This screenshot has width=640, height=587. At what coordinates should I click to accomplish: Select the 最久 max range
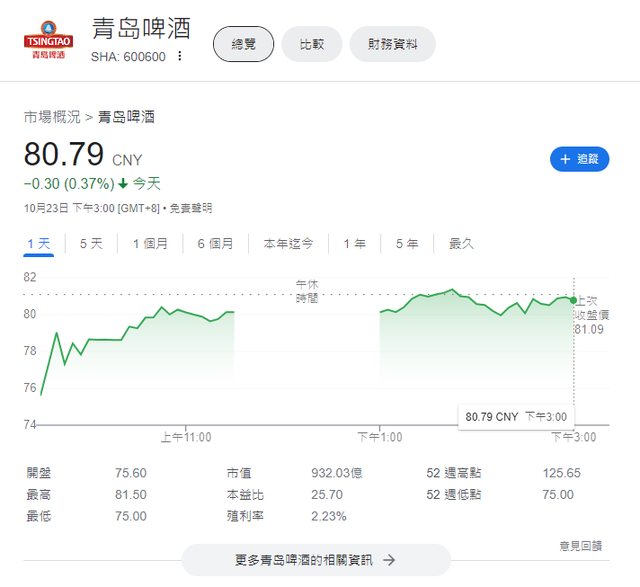[461, 243]
